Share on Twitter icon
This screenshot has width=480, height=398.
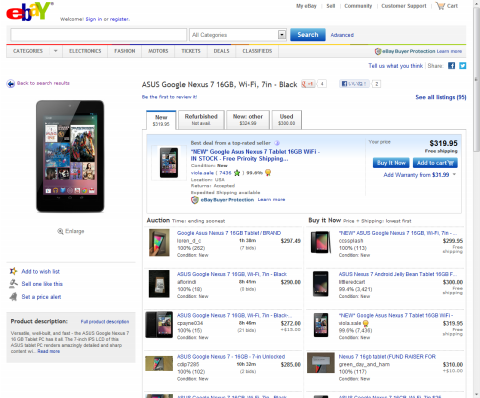click(x=462, y=66)
